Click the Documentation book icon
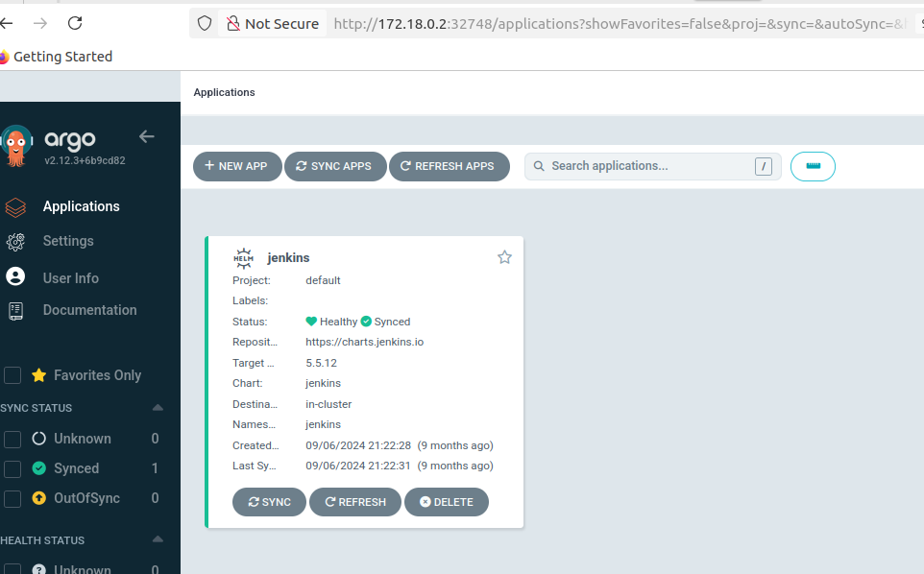 (x=16, y=311)
